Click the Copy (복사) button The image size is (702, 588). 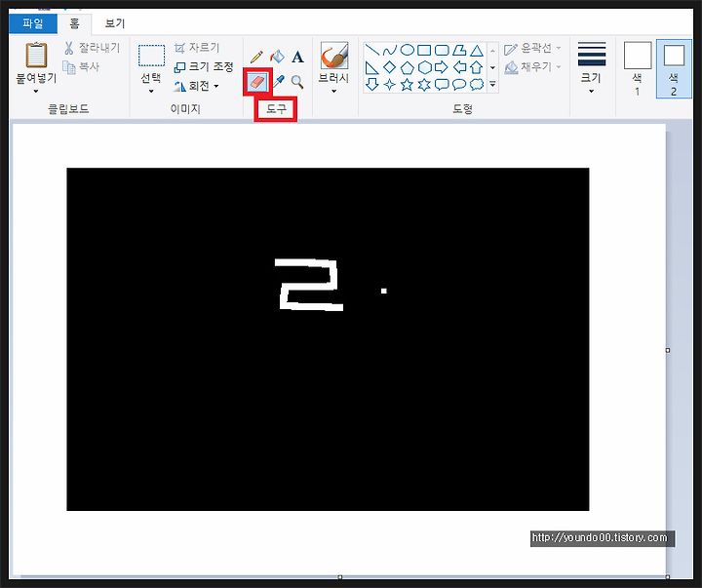pyautogui.click(x=81, y=66)
